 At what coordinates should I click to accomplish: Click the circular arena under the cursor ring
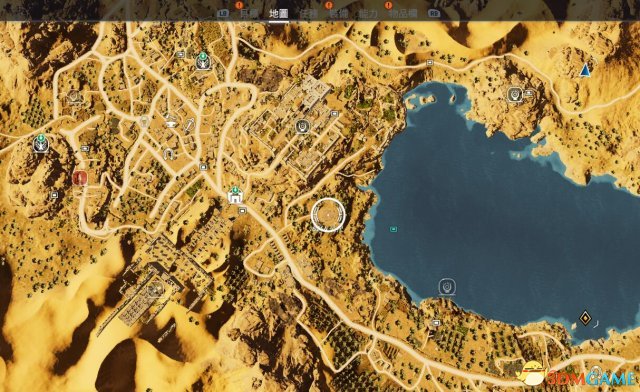point(328,215)
